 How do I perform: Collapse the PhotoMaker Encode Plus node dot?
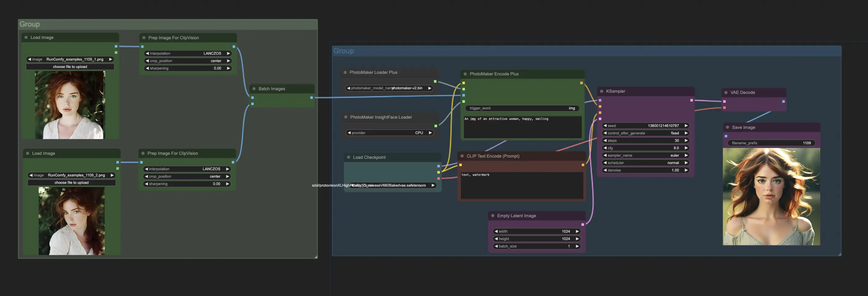(x=465, y=74)
